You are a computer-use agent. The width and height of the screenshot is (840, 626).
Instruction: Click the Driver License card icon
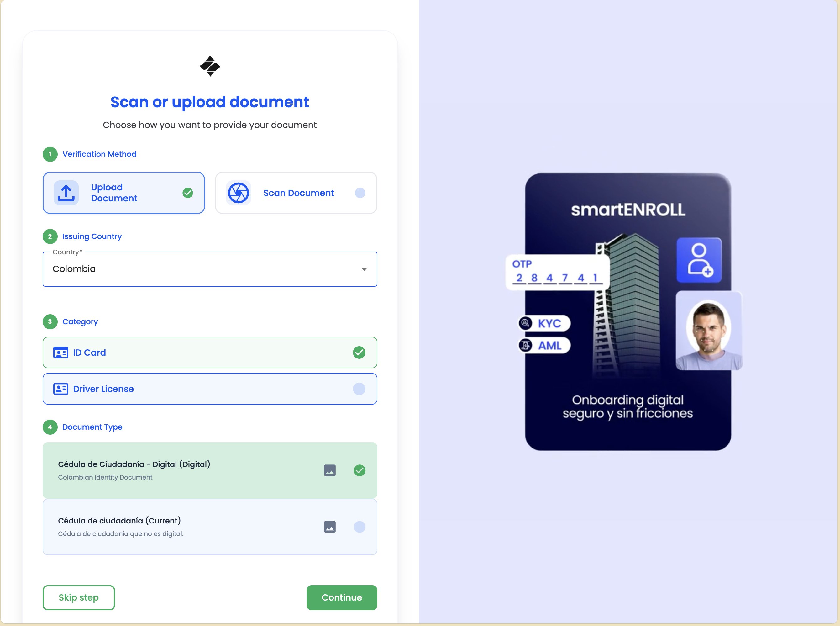(x=60, y=389)
